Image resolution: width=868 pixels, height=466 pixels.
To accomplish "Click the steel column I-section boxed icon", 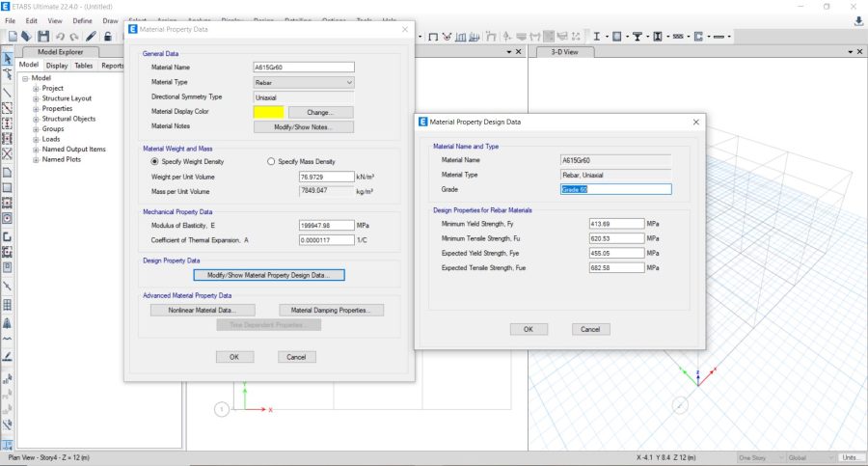I will (x=658, y=37).
